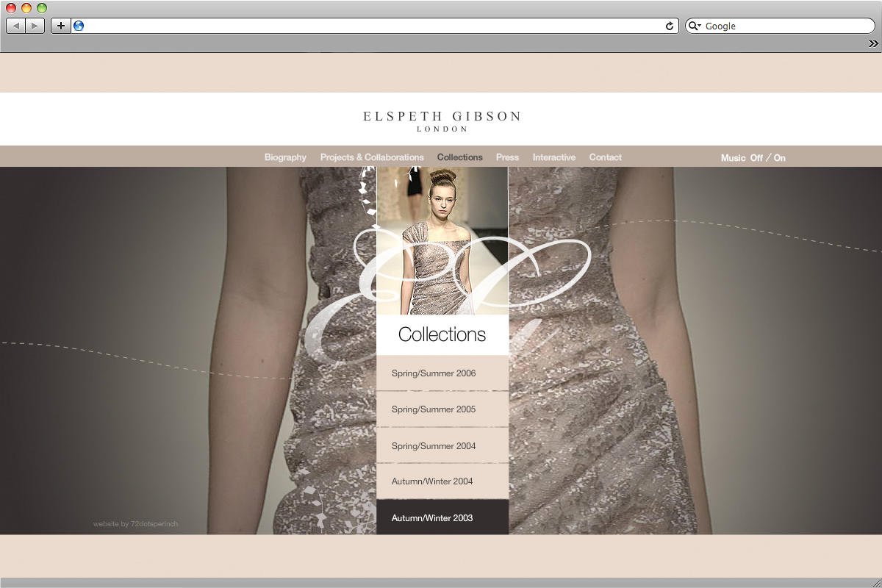The image size is (882, 588).
Task: Go back with the browser back arrow
Action: [x=16, y=26]
